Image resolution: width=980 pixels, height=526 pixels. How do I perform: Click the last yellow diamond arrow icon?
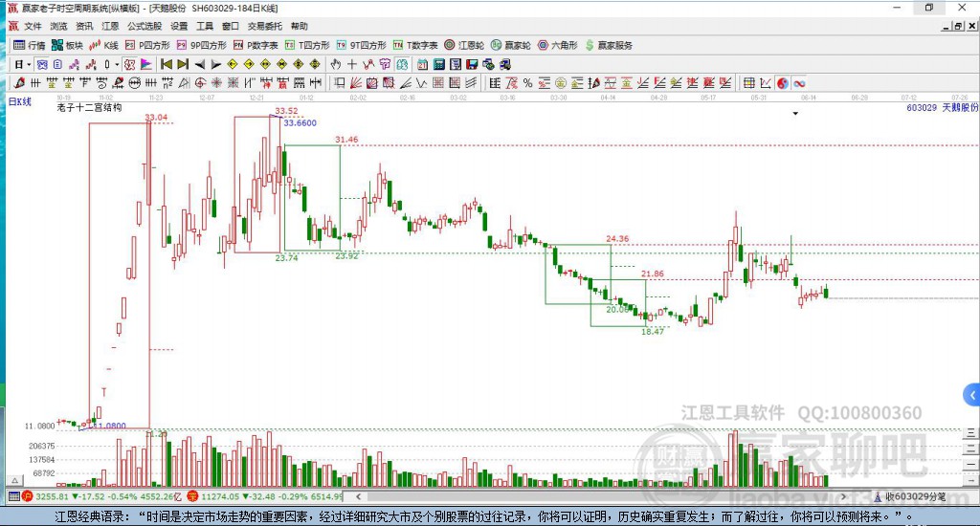[314, 64]
